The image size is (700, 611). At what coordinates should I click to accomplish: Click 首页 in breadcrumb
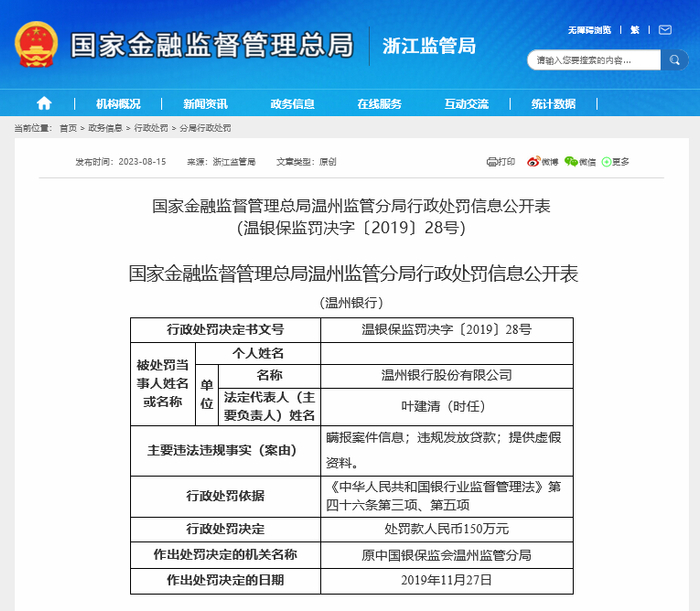(x=68, y=128)
